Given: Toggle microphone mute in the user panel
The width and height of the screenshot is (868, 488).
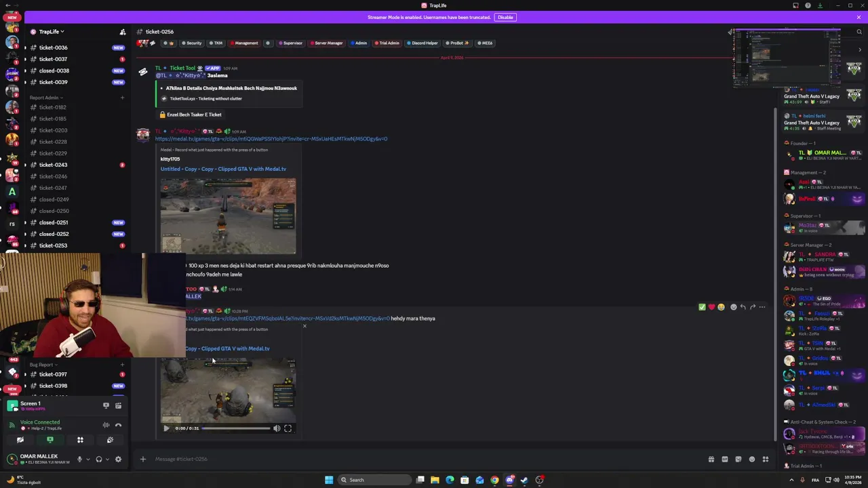Looking at the screenshot, I should [79, 459].
